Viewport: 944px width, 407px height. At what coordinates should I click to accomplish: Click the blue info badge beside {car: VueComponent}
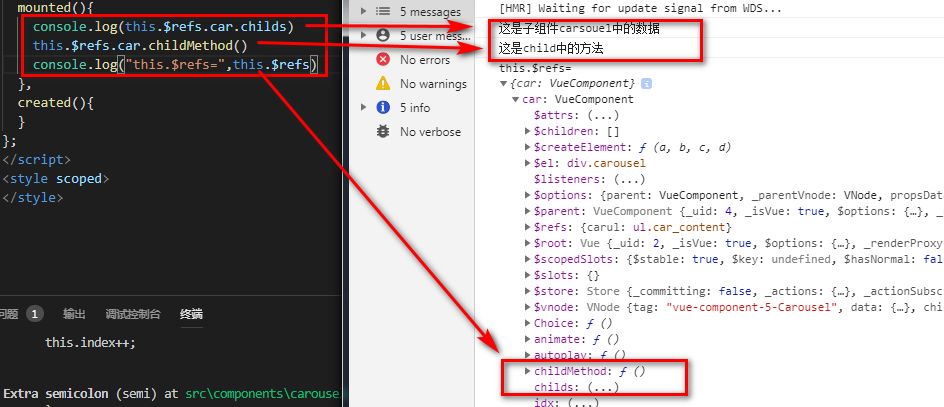point(647,83)
